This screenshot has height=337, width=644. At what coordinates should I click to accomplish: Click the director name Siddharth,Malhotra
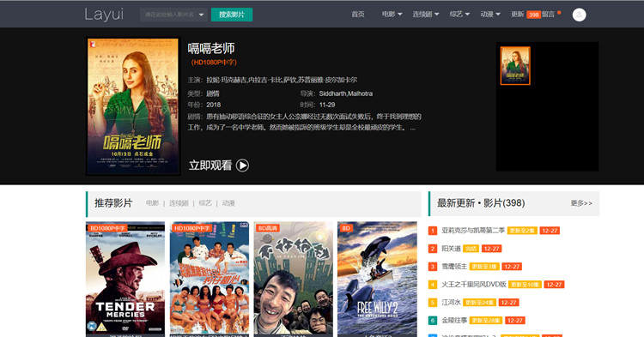click(x=346, y=93)
